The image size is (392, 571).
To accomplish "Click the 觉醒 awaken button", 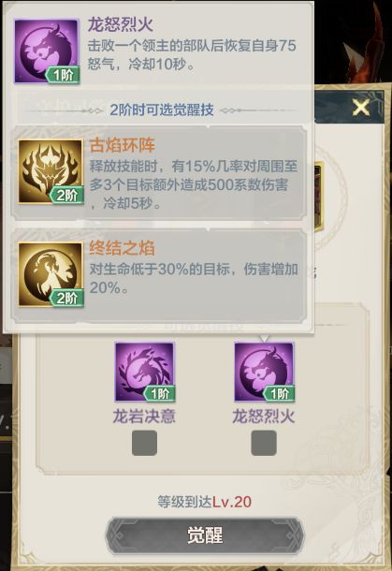I will (x=205, y=535).
